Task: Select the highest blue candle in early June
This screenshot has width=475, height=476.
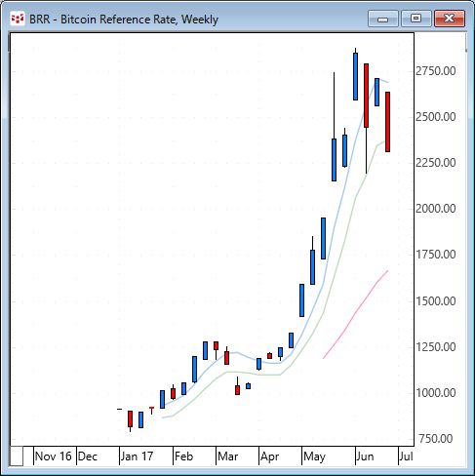Action: (355, 76)
